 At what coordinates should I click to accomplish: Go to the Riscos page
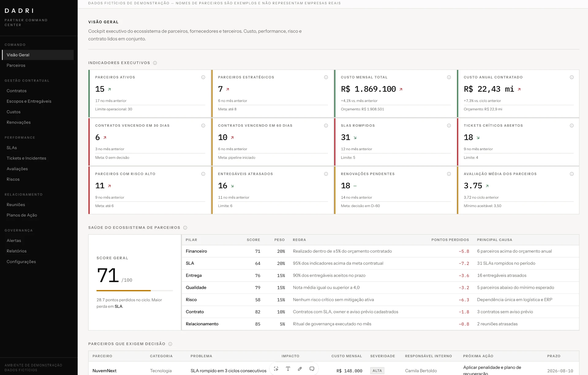click(x=38, y=179)
